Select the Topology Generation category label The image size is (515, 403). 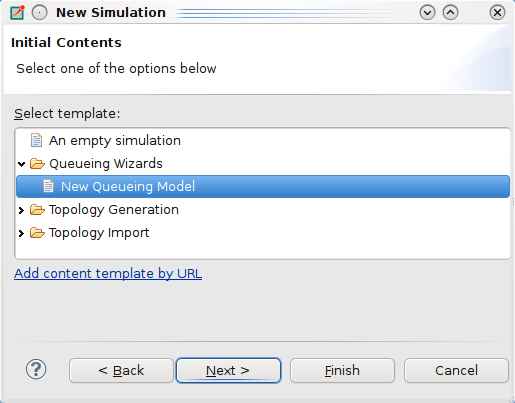114,210
